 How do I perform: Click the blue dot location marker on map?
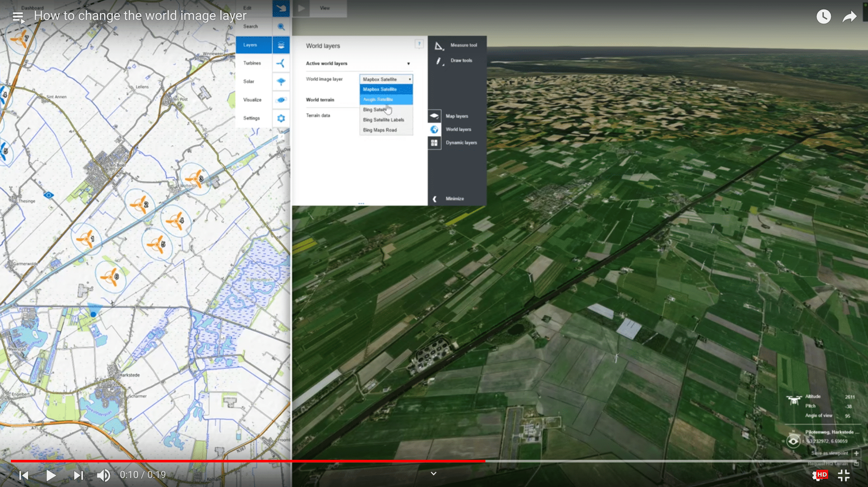(x=93, y=314)
